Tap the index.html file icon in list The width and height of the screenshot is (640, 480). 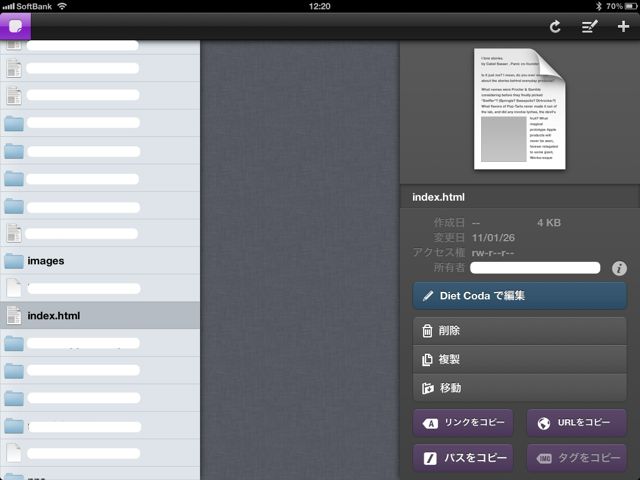click(14, 316)
